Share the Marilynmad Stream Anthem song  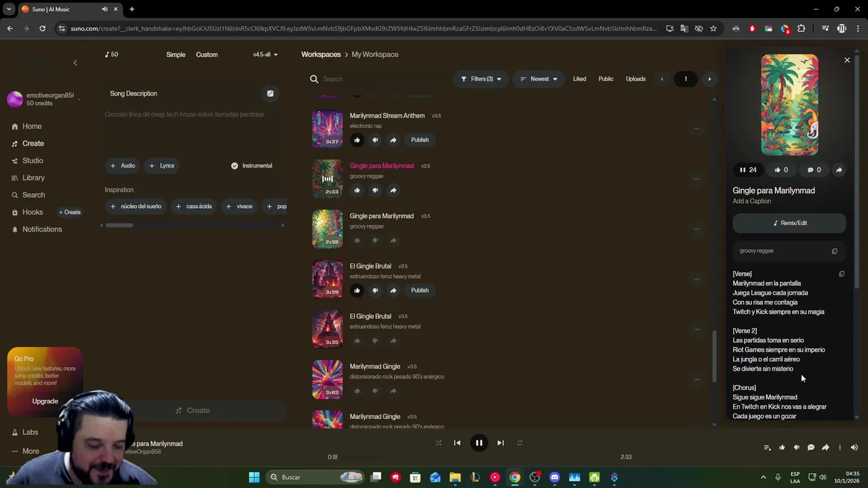tap(393, 140)
